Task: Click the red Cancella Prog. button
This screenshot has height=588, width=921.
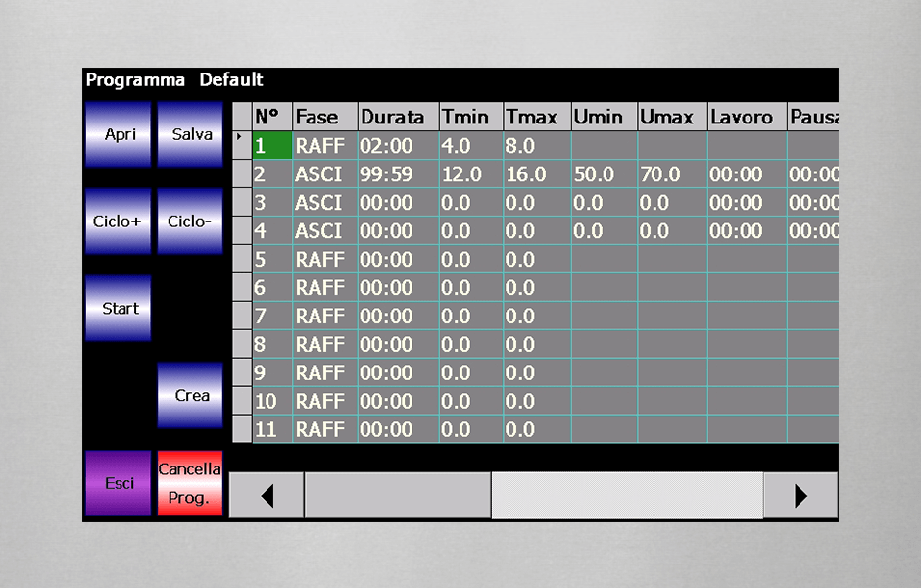Action: (x=190, y=483)
